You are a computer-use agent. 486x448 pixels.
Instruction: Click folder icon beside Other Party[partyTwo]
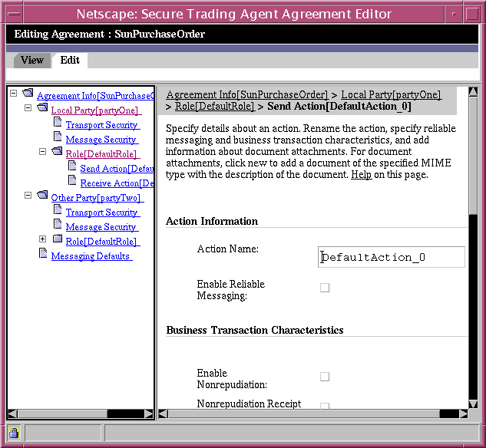(42, 195)
